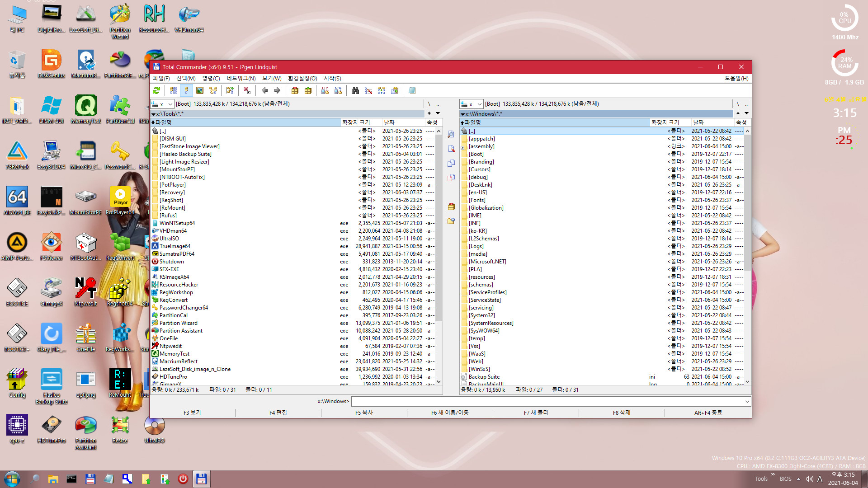Open the 파일(F) menu

click(161, 79)
